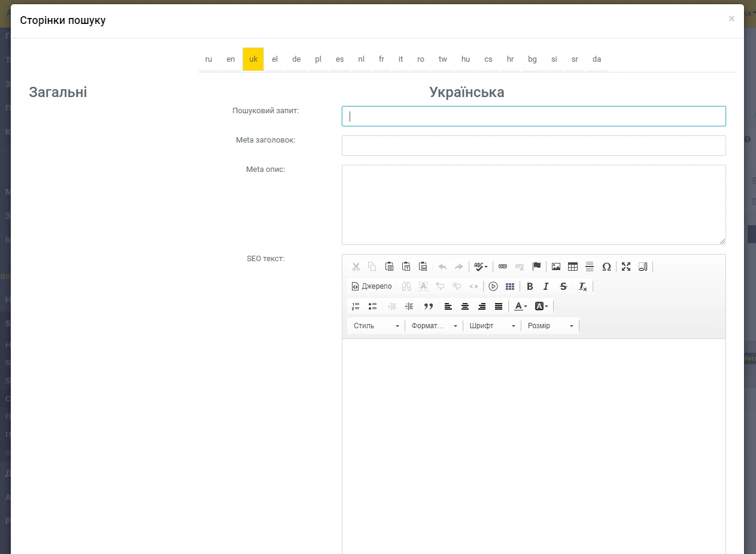This screenshot has height=554, width=756.
Task: Click the insert table icon
Action: point(573,267)
